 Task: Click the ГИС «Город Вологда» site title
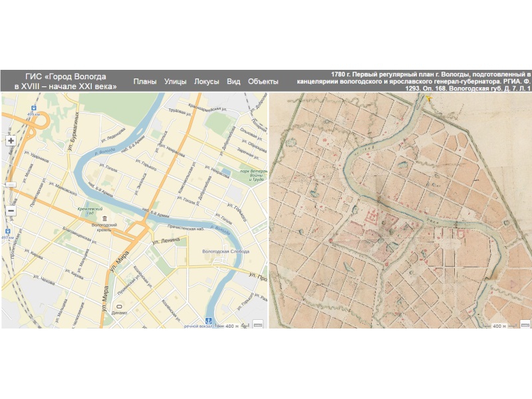(66, 81)
